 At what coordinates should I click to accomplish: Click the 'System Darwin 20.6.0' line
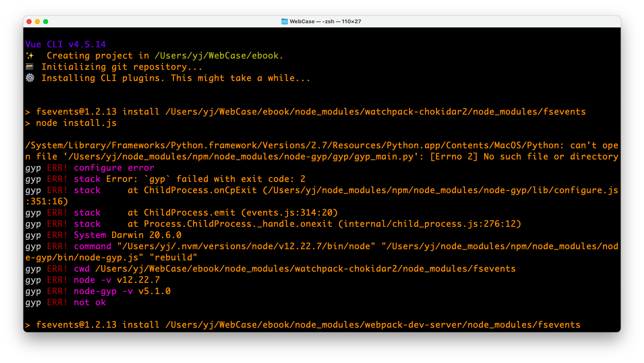pos(103,235)
